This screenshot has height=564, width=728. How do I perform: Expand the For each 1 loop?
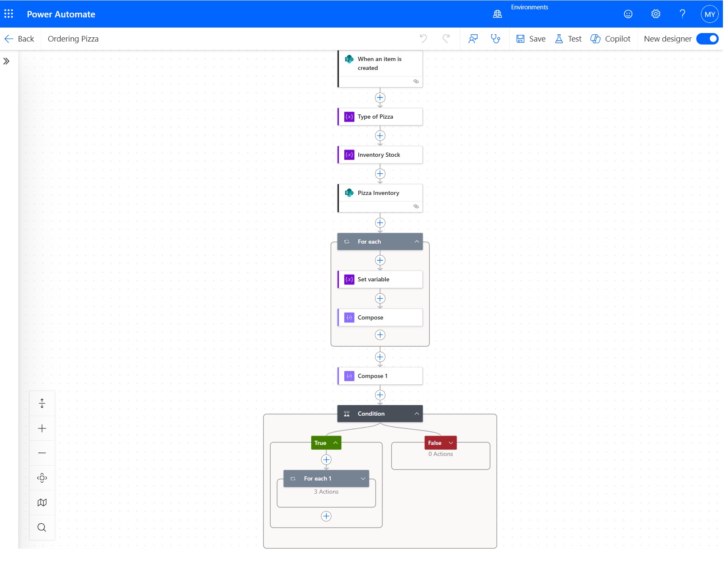pos(363,478)
